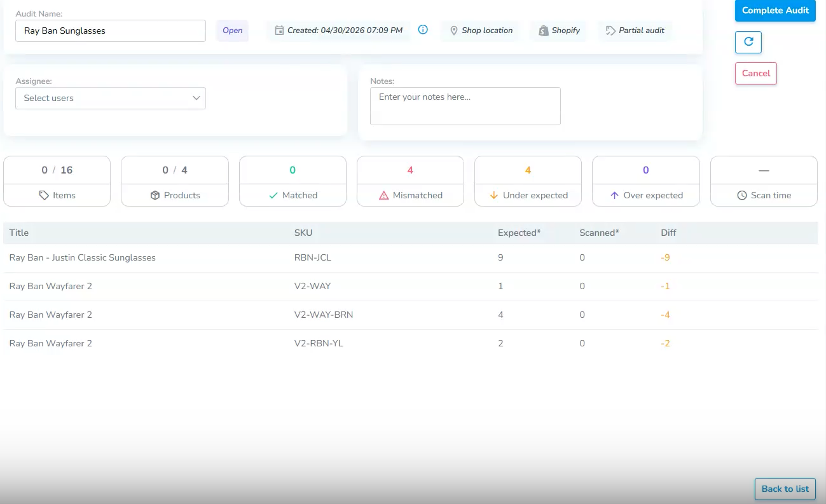Sort by the Title column header

click(x=19, y=233)
